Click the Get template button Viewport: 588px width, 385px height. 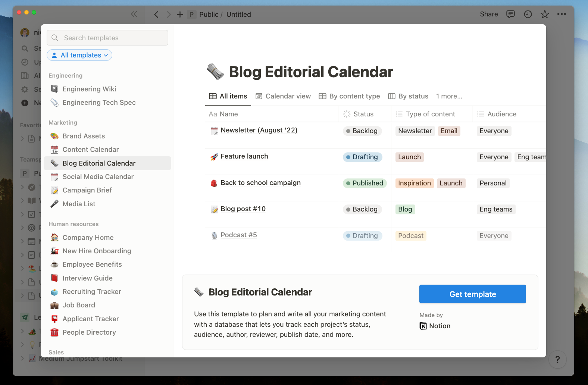click(x=472, y=294)
